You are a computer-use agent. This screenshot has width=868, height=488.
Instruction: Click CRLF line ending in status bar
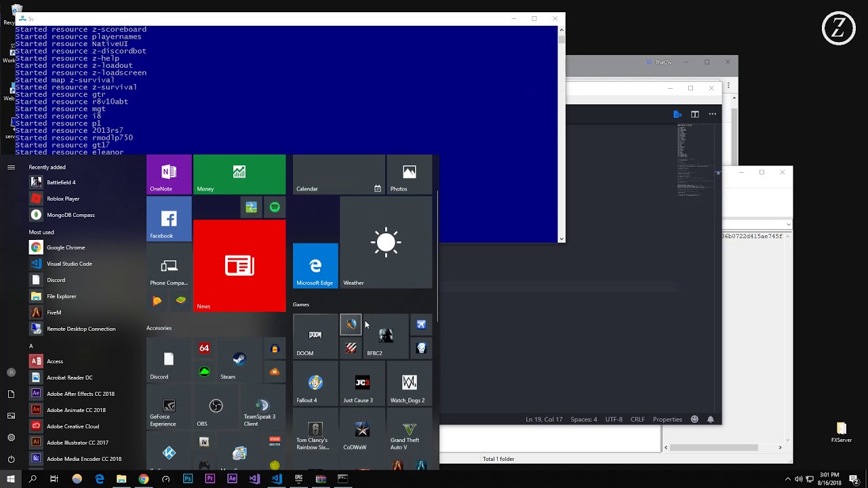(x=637, y=420)
